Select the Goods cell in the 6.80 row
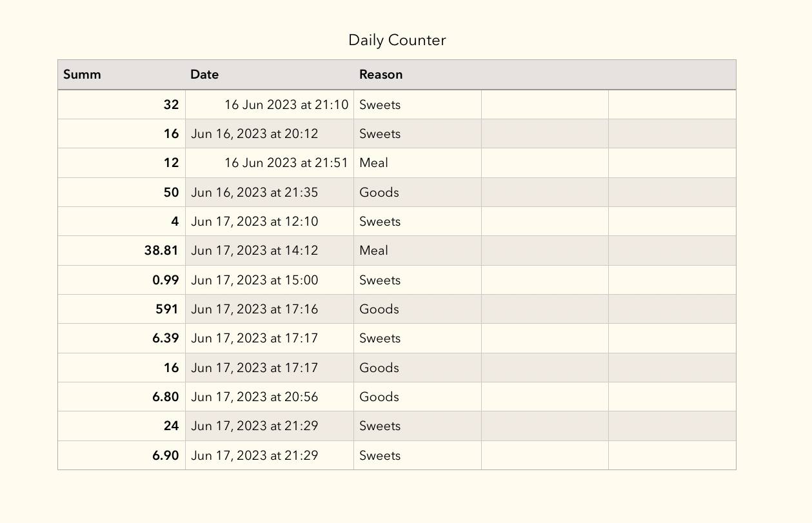The width and height of the screenshot is (812, 523). click(417, 397)
